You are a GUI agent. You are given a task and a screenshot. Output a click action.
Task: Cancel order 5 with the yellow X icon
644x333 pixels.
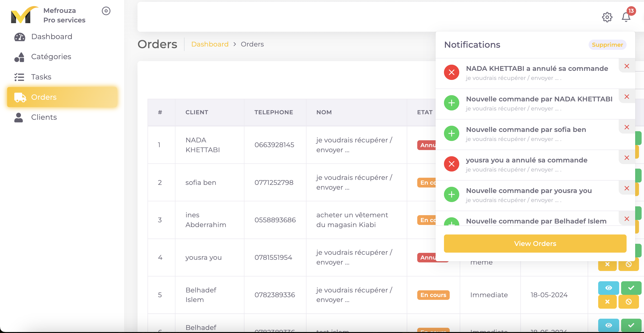coord(607,302)
